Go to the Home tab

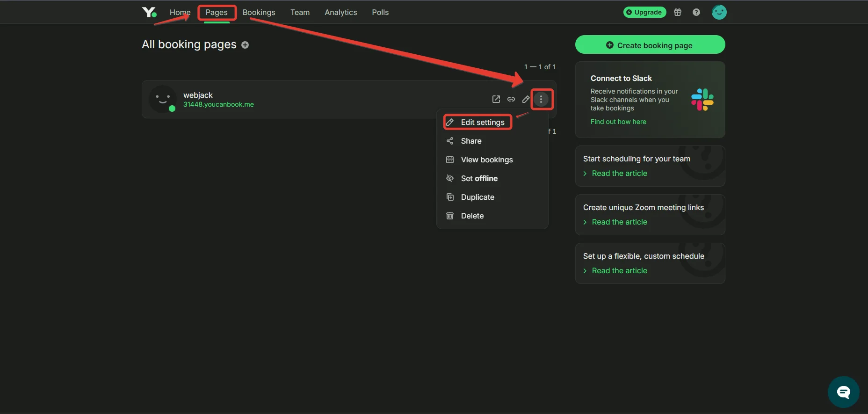tap(180, 12)
